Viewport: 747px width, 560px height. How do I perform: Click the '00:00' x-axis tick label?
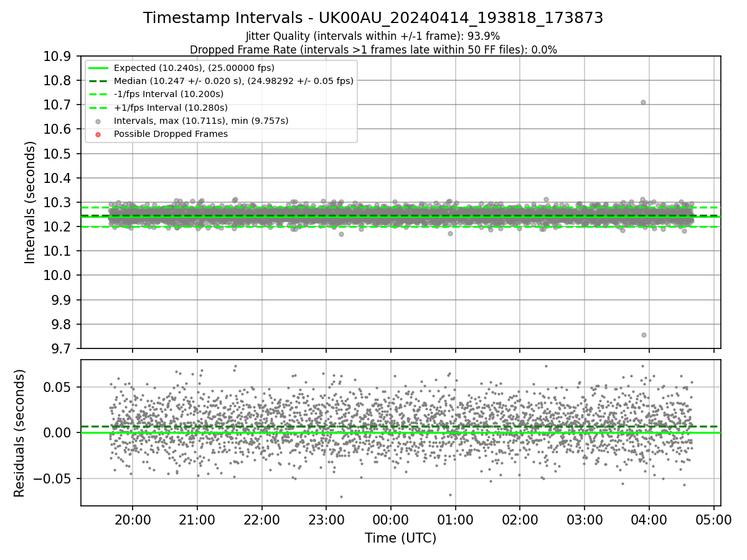point(391,520)
